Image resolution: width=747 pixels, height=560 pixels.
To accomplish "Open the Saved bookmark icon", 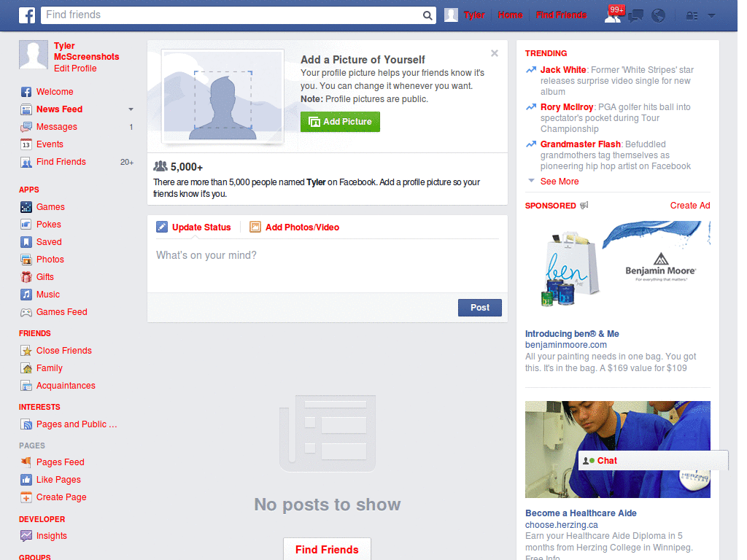I will click(x=26, y=242).
